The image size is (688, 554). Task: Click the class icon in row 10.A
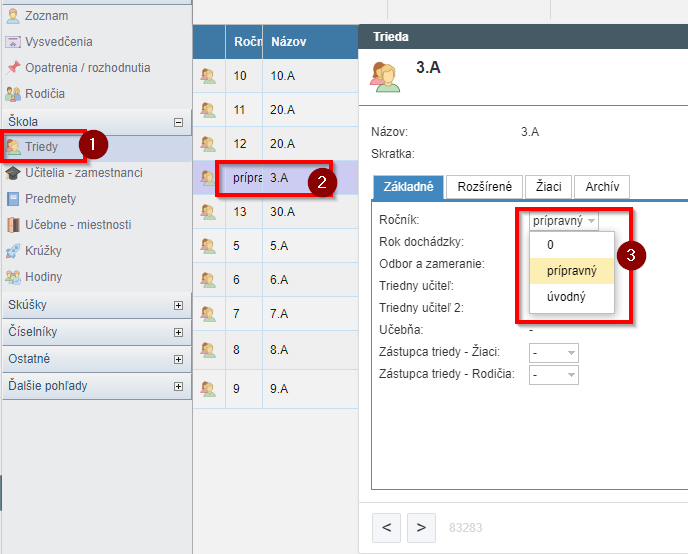click(x=208, y=76)
